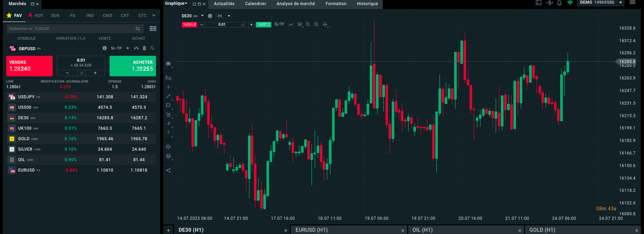Share the chart via share icon
The width and height of the screenshot is (644, 234).
(168, 170)
